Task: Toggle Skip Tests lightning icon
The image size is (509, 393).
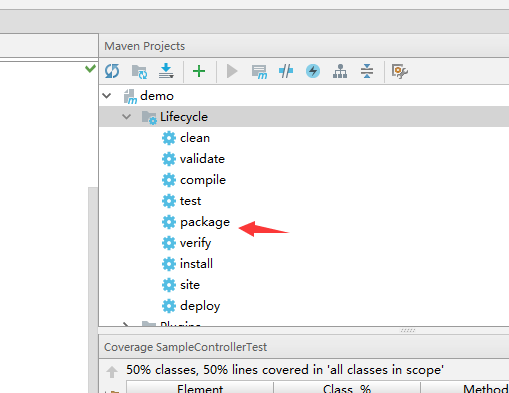Action: pos(313,71)
